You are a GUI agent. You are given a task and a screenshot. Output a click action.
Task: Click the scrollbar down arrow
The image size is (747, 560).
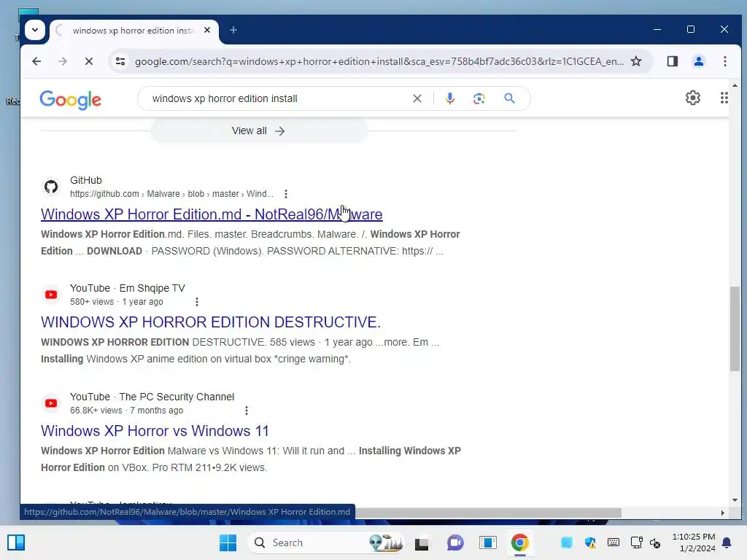point(735,500)
